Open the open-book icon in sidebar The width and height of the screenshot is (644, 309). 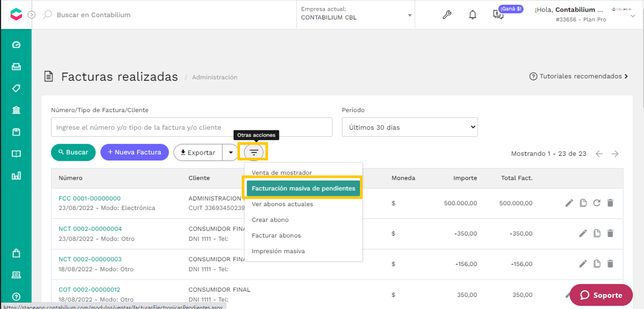click(x=16, y=154)
